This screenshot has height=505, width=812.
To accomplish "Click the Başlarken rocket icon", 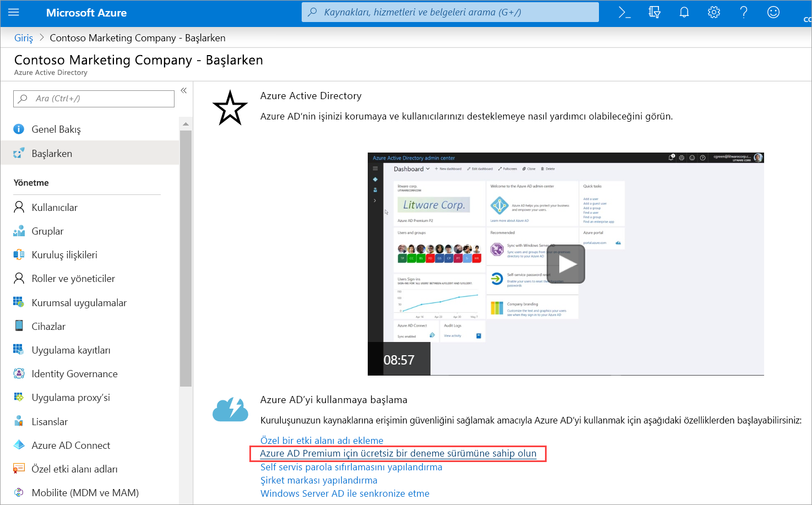I will pyautogui.click(x=19, y=153).
